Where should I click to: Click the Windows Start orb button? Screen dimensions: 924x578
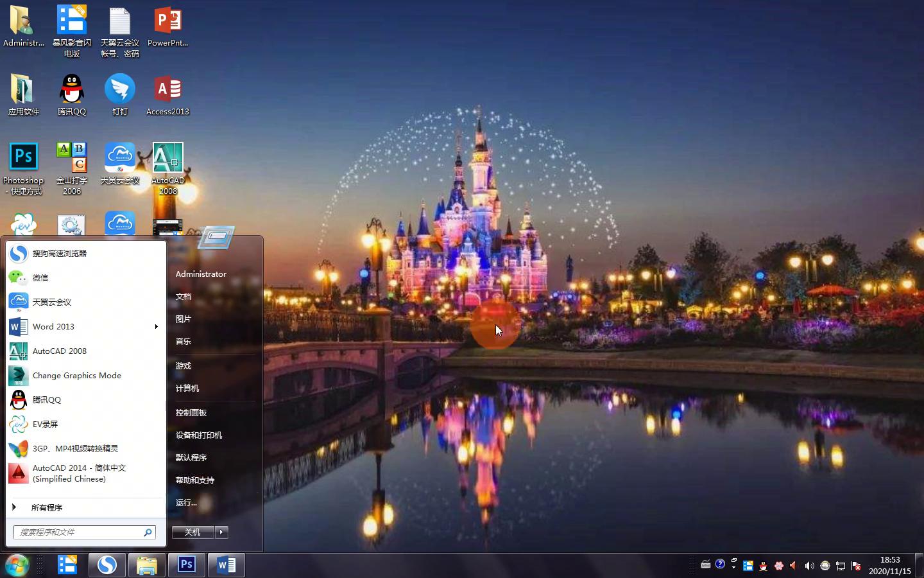17,565
